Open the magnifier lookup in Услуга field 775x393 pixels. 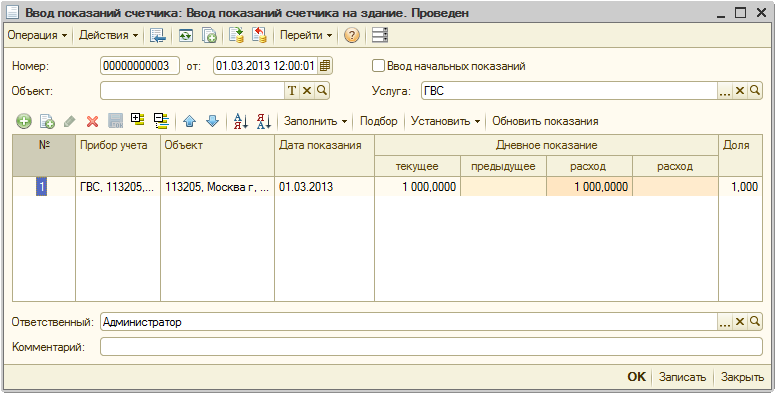(755, 91)
